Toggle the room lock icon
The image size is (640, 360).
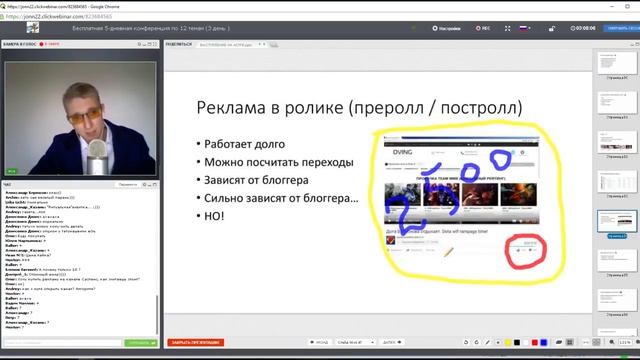[552, 29]
